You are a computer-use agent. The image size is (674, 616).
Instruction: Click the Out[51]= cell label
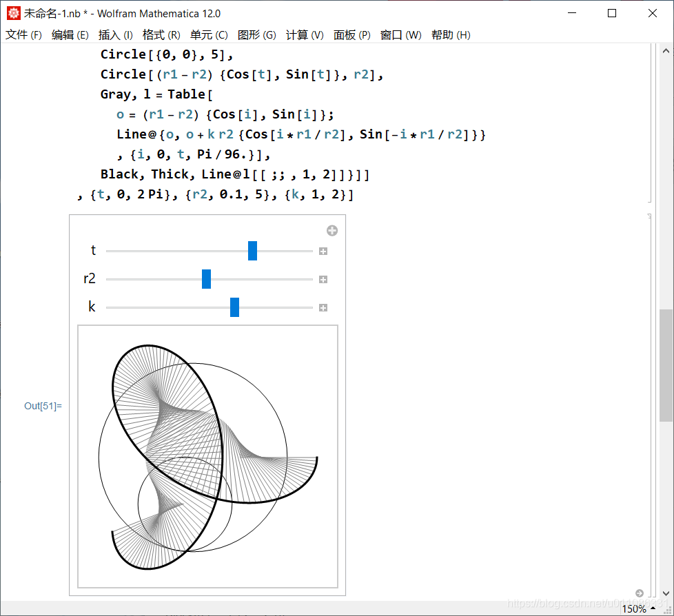[x=43, y=406]
